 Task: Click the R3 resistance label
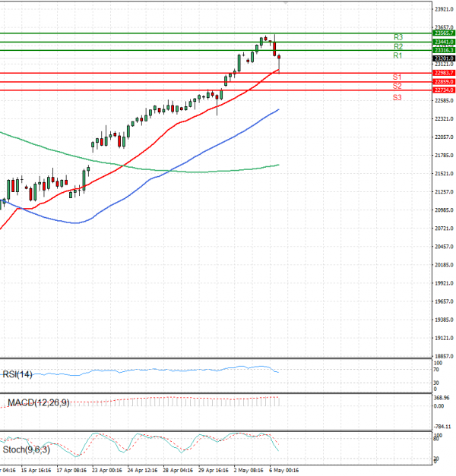(398, 37)
